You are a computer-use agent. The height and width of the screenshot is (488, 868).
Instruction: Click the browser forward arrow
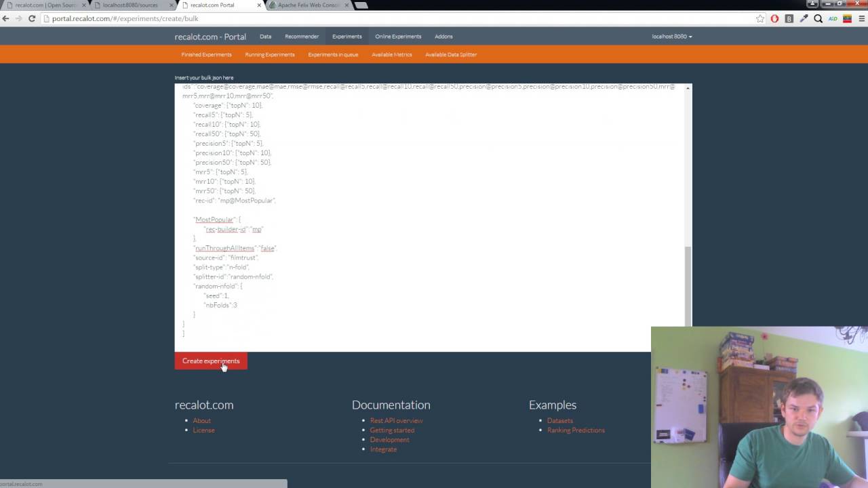click(x=18, y=18)
